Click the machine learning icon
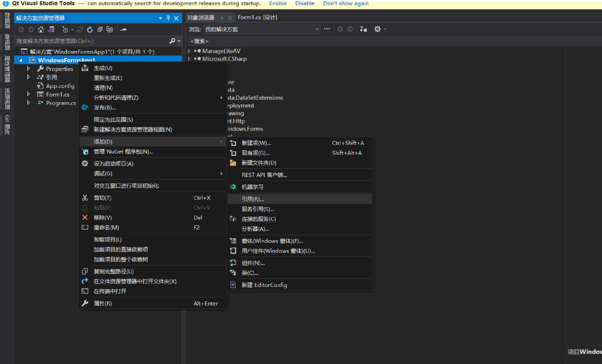This screenshot has height=364, width=602. tap(233, 187)
